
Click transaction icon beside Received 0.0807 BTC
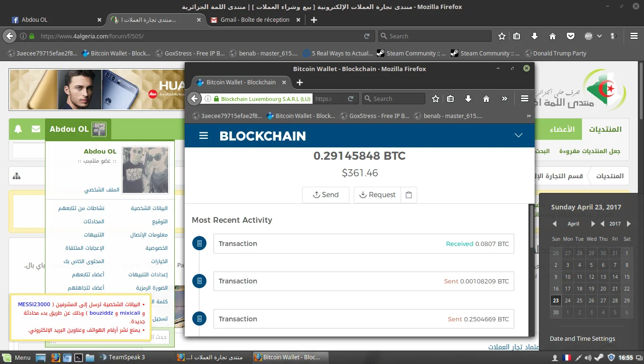tap(199, 243)
